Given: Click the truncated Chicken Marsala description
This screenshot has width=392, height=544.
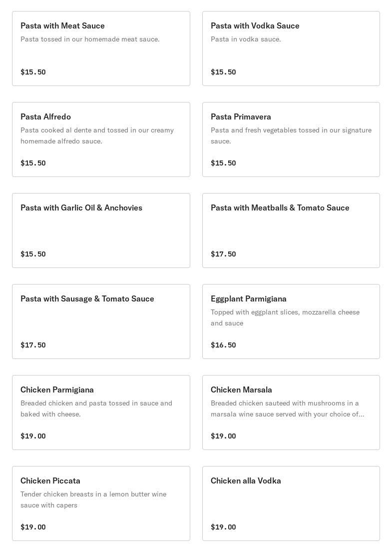Looking at the screenshot, I should point(287,408).
